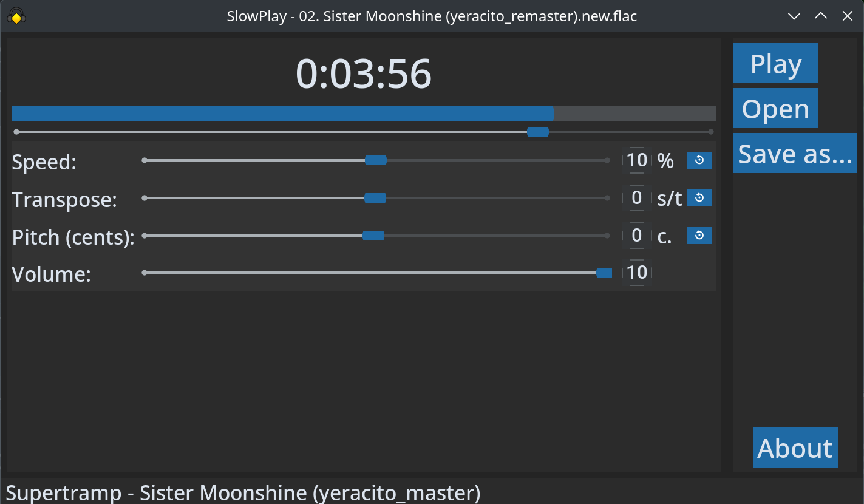Click the Transpose s/t value field
This screenshot has height=504, width=864.
click(637, 198)
